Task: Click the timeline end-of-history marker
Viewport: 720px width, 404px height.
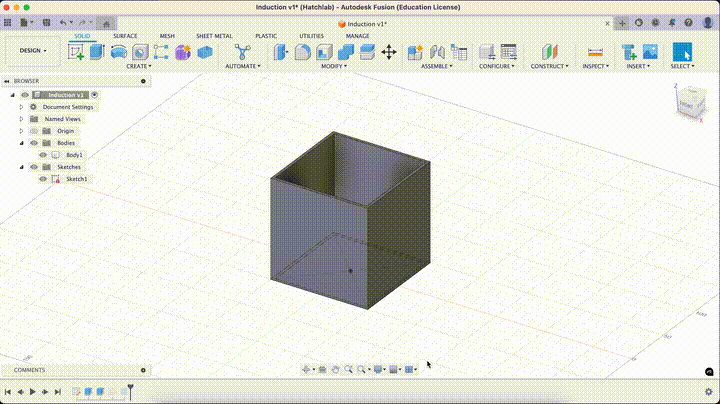Action: pos(130,391)
